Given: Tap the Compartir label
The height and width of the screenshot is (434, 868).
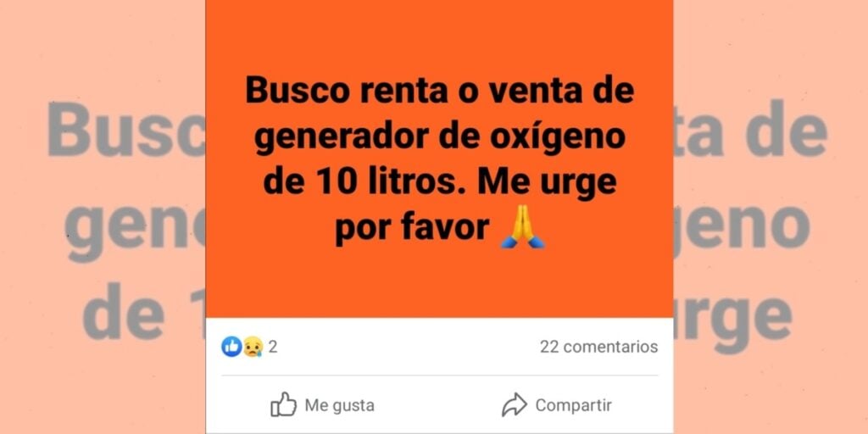Looking at the screenshot, I should click(574, 405).
